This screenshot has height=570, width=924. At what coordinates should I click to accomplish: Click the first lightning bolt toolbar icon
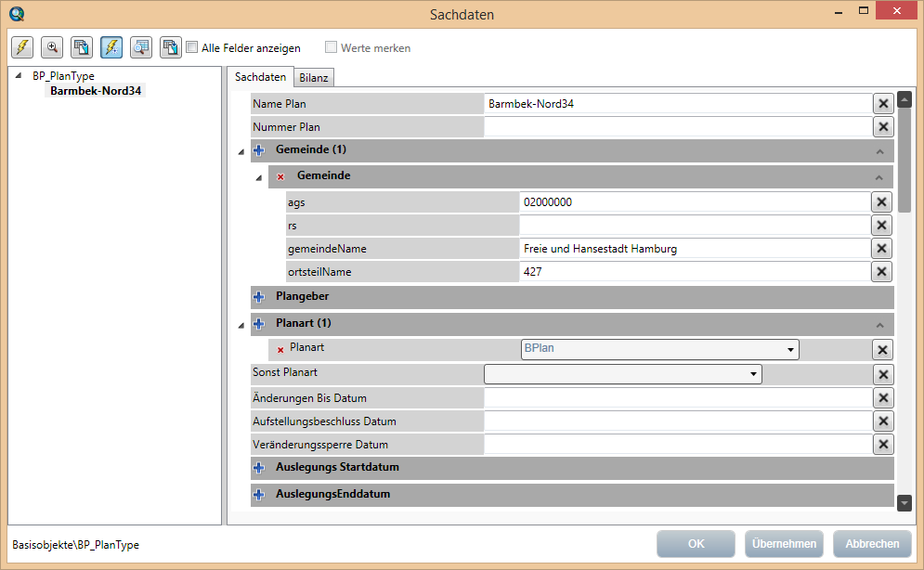coord(22,47)
